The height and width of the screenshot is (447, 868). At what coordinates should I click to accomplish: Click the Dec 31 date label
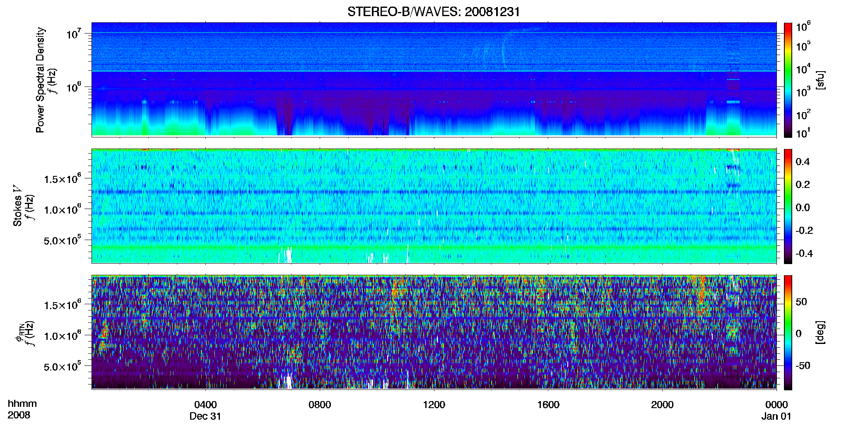coord(205,416)
